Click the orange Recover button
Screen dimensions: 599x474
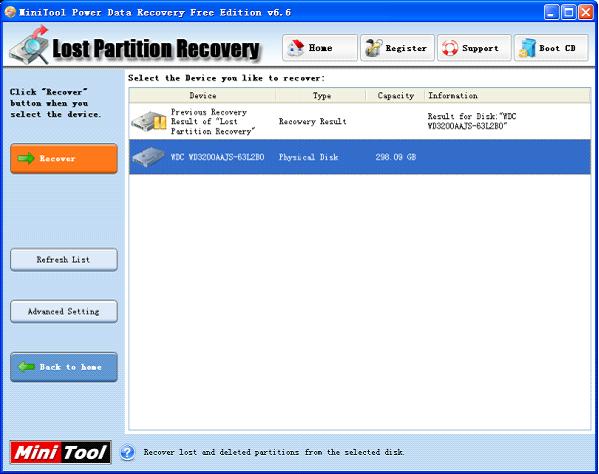[x=64, y=159]
